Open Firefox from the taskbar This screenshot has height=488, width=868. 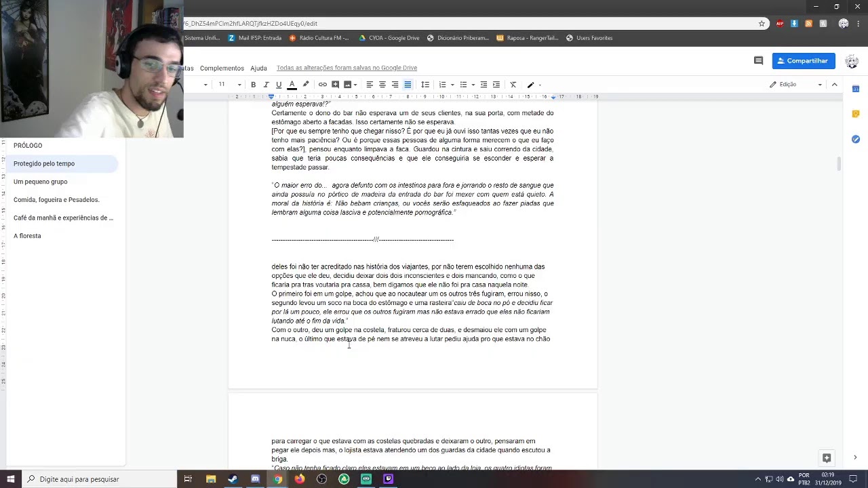pos(300,479)
